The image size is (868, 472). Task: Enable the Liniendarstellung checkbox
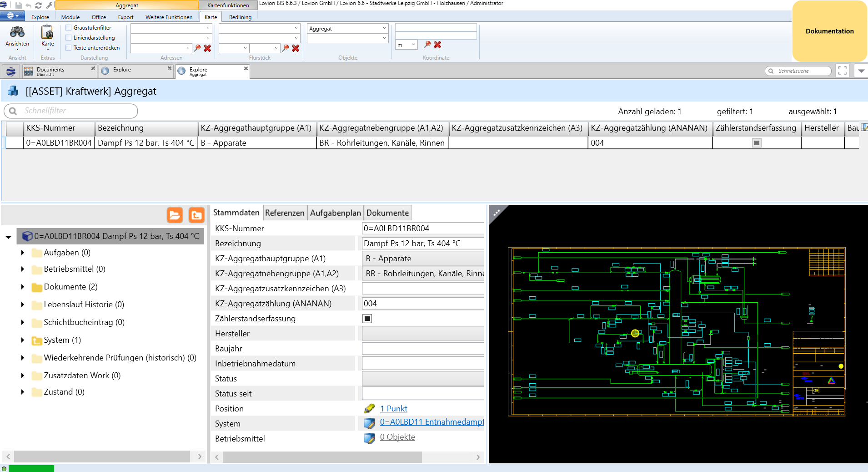(69, 38)
